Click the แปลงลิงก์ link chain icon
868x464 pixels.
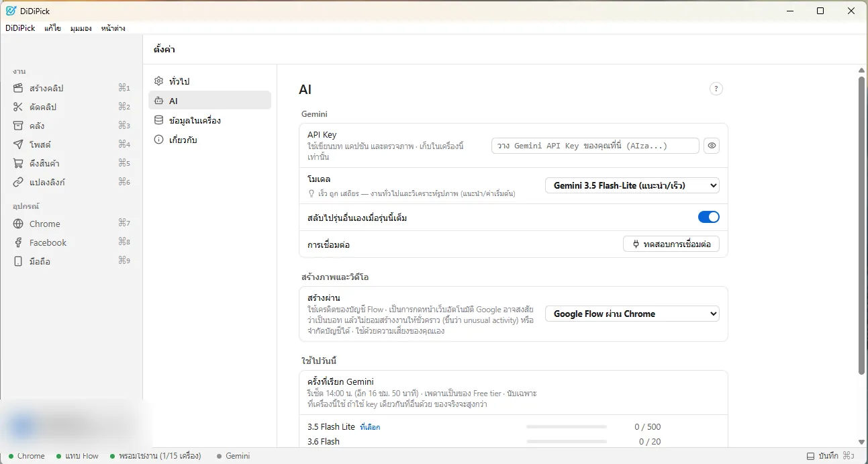pos(18,182)
